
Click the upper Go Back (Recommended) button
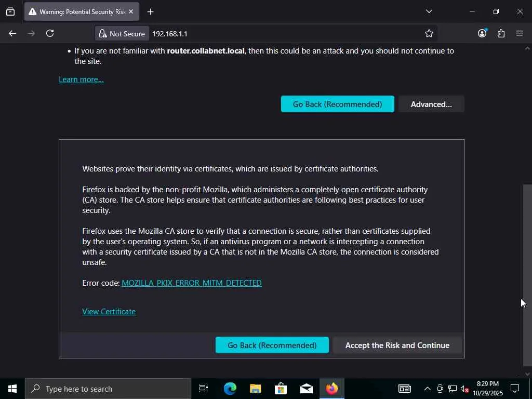point(338,104)
